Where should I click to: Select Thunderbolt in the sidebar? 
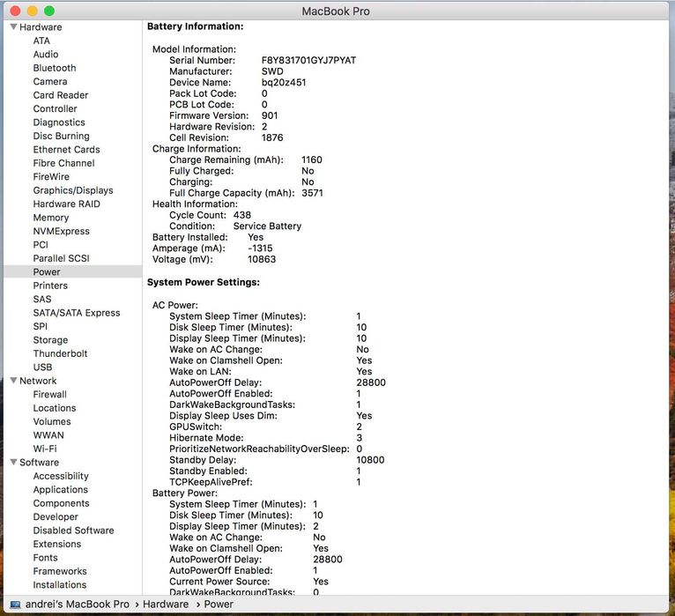click(60, 354)
